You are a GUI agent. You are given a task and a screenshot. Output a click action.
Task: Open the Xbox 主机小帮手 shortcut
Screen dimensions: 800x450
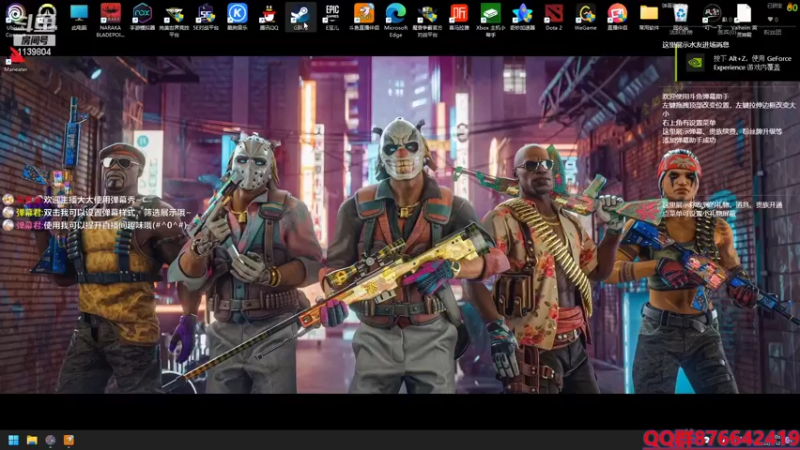(490, 19)
